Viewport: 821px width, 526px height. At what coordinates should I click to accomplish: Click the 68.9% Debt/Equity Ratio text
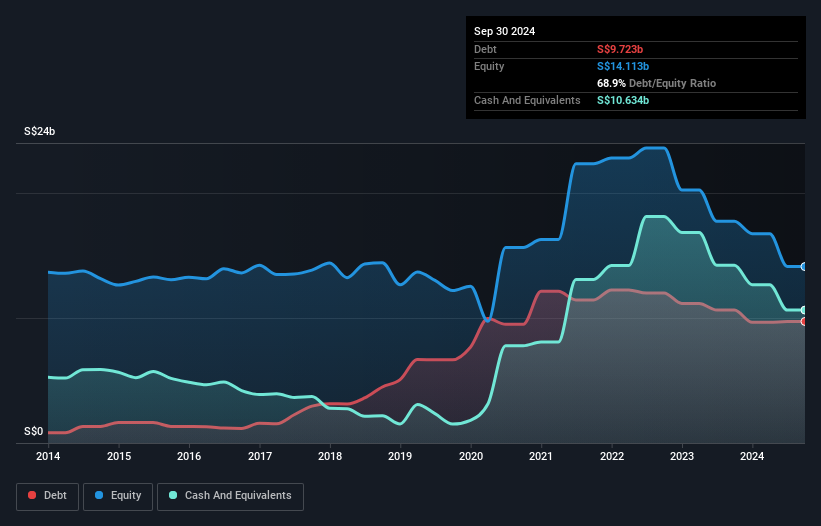pyautogui.click(x=656, y=83)
